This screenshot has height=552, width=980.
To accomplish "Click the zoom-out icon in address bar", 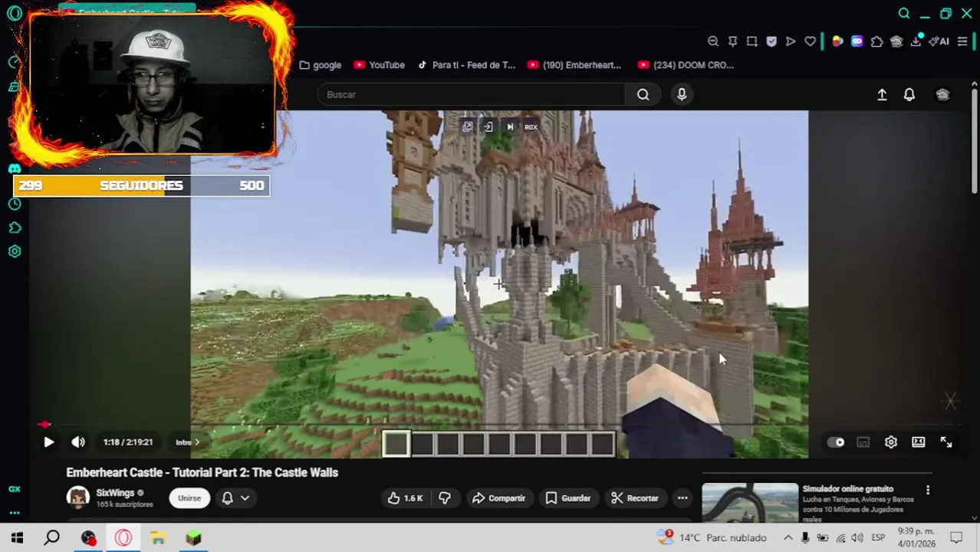I will pos(713,41).
